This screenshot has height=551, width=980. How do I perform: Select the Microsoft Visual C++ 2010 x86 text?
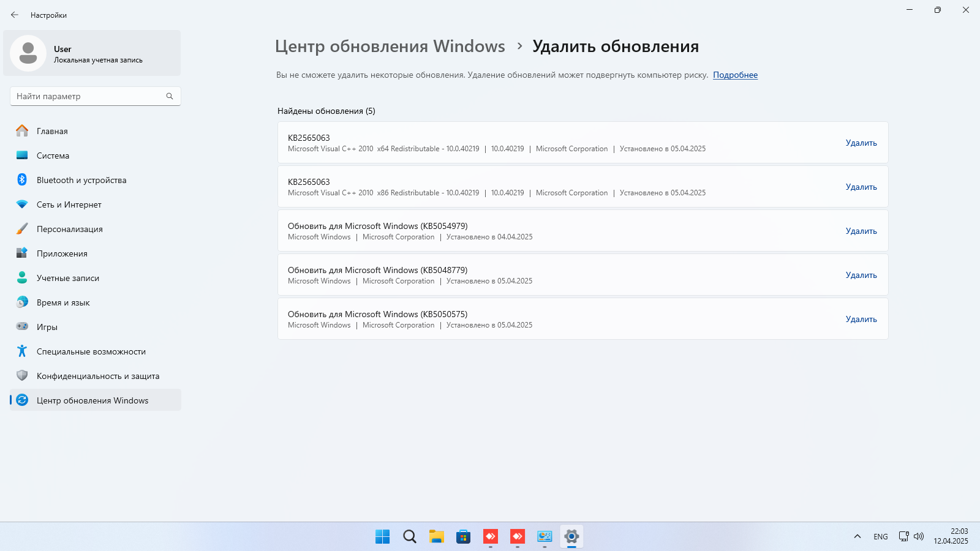[383, 193]
